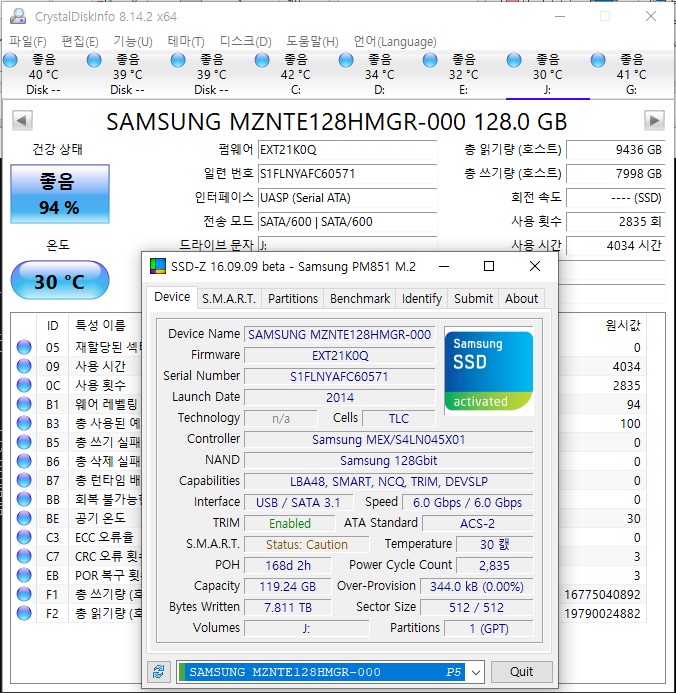Select drive J: status orb
Image resolution: width=676 pixels, height=693 pixels.
pos(514,60)
